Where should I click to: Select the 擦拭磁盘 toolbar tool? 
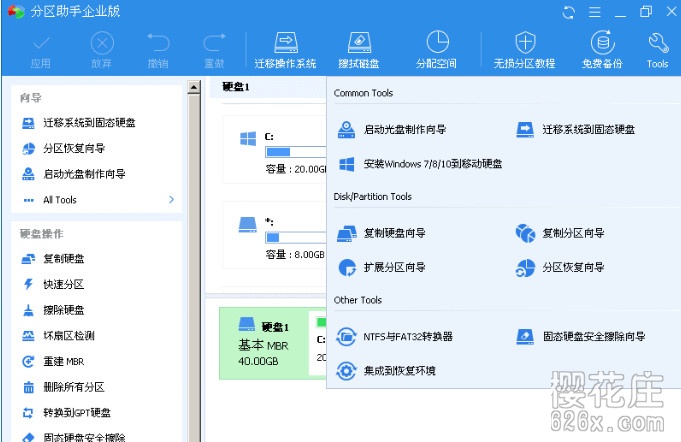tap(359, 50)
